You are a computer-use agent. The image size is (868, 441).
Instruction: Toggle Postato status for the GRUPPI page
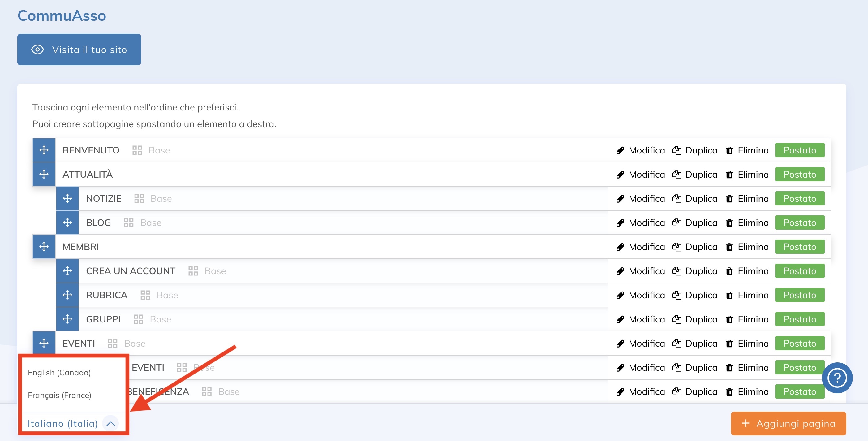[x=799, y=319]
